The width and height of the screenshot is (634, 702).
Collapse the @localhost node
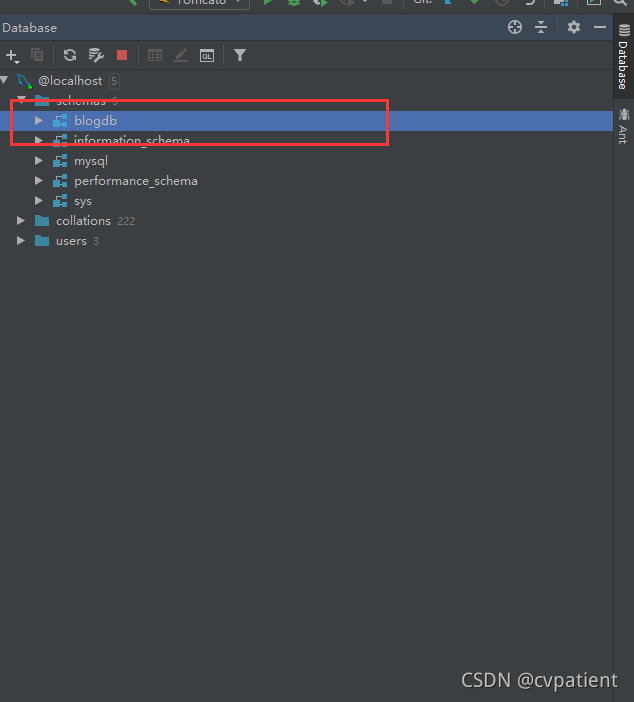[5, 80]
